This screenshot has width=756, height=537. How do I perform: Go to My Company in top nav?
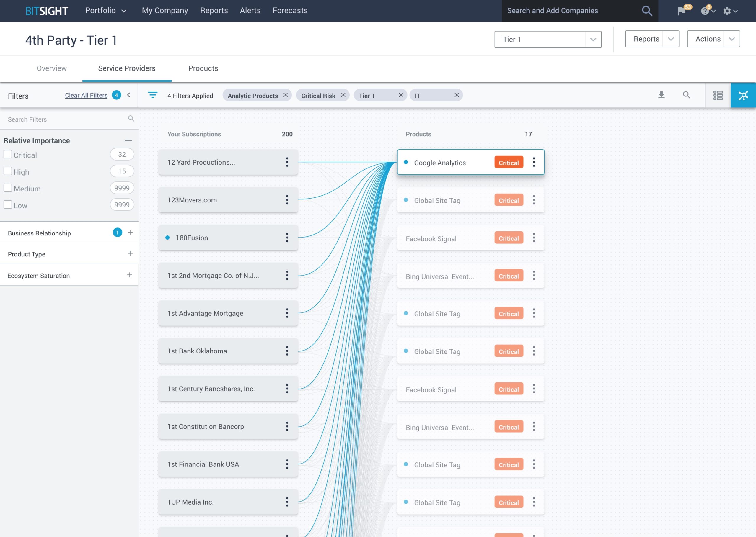coord(165,11)
